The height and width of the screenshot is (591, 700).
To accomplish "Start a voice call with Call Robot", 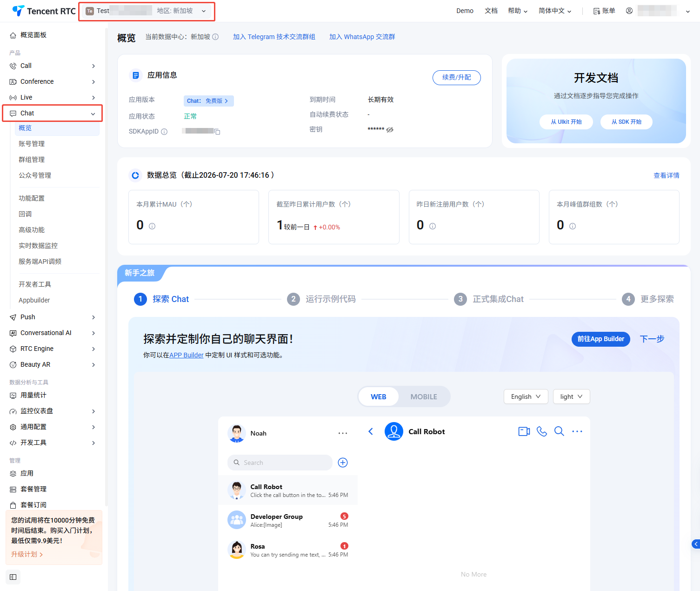I will (x=542, y=431).
